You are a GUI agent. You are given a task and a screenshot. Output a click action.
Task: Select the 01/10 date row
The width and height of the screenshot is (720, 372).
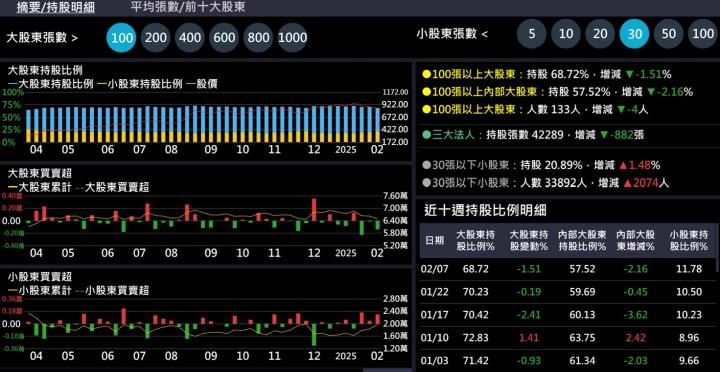point(568,338)
